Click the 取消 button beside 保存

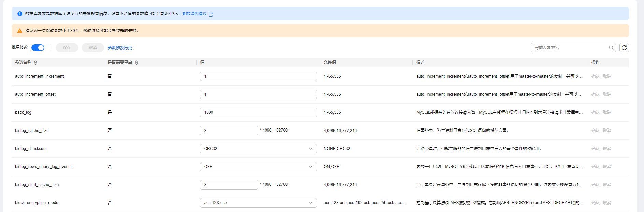93,48
